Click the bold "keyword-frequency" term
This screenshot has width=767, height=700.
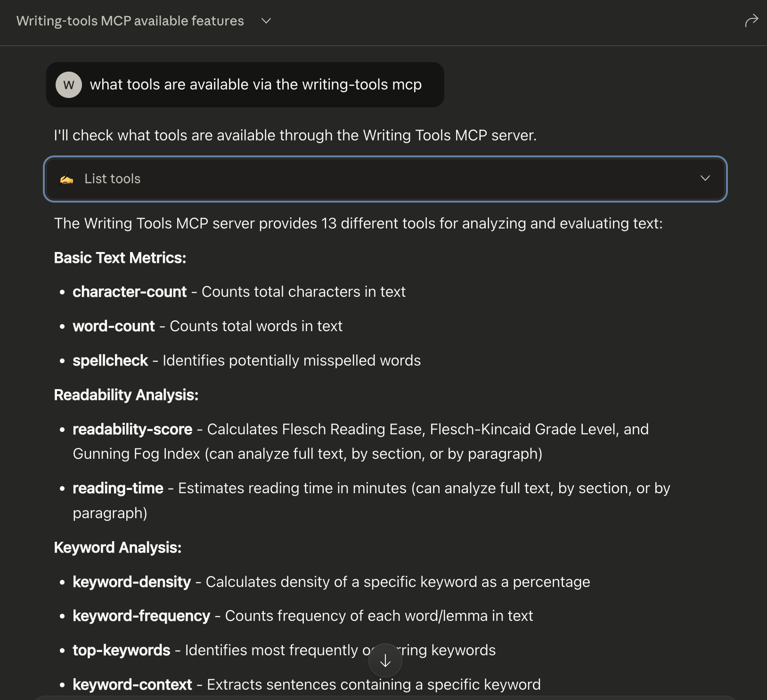click(141, 616)
